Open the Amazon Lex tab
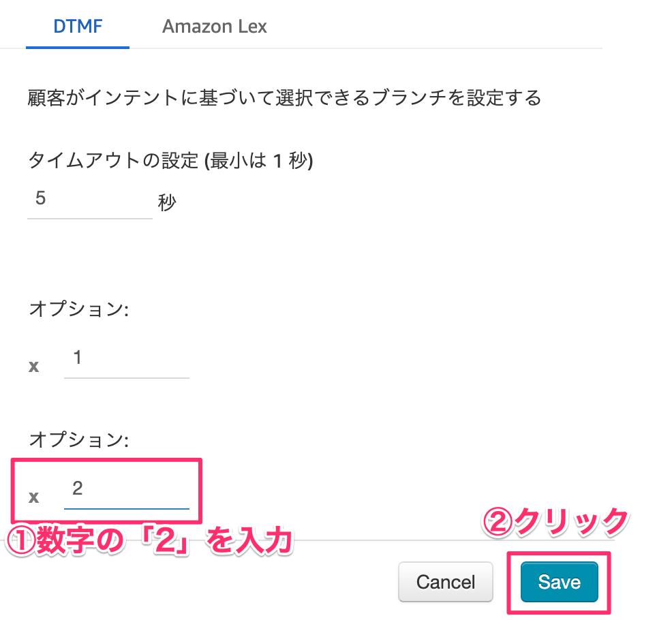672x620 pixels. click(214, 27)
